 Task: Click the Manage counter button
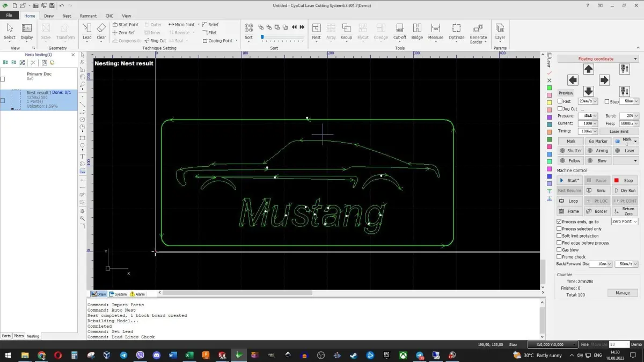pyautogui.click(x=623, y=293)
